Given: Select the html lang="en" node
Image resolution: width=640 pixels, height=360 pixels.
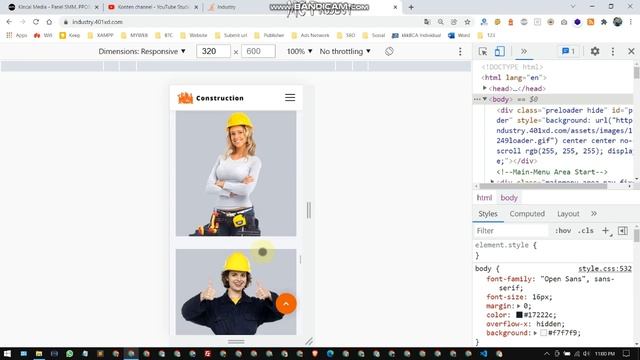Looking at the screenshot, I should pyautogui.click(x=514, y=78).
